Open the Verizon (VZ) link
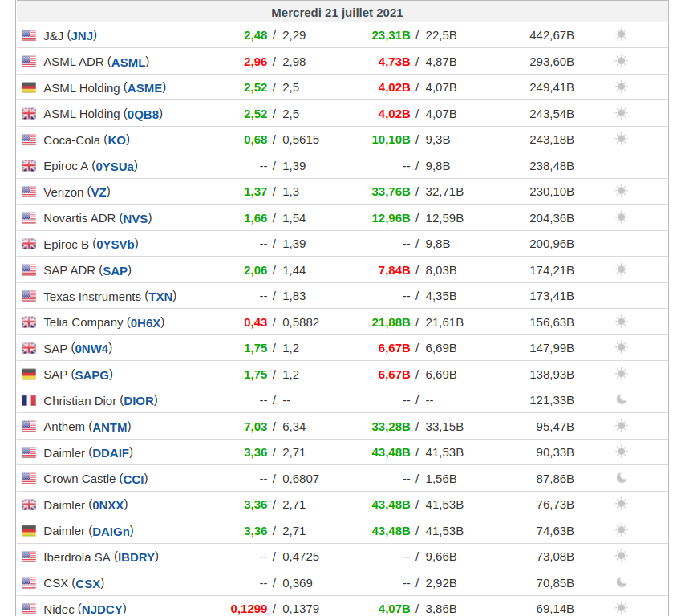685x616 pixels. (99, 192)
